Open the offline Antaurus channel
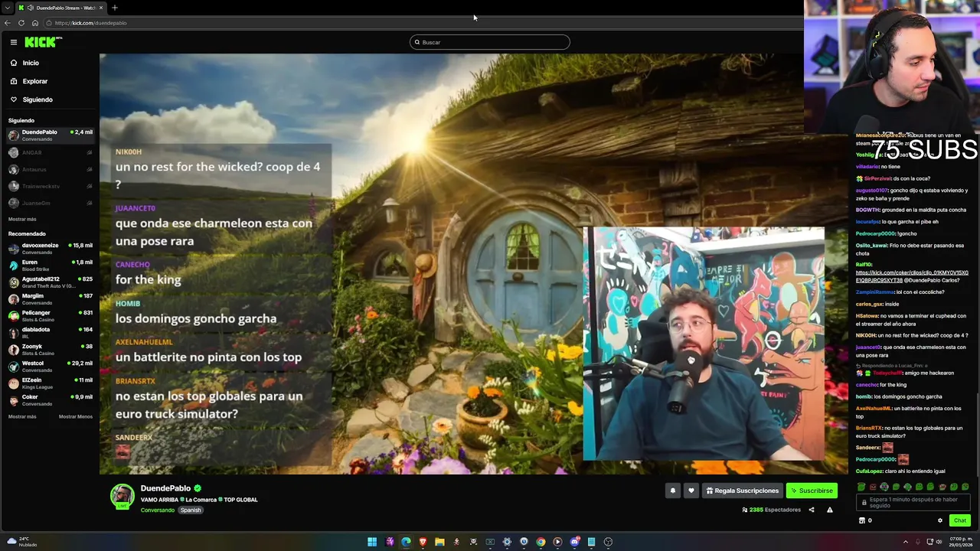 coord(50,169)
